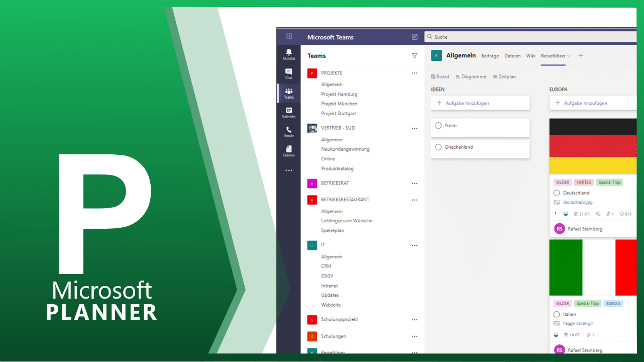
Task: Open Chat in the left sidebar
Action: click(288, 73)
